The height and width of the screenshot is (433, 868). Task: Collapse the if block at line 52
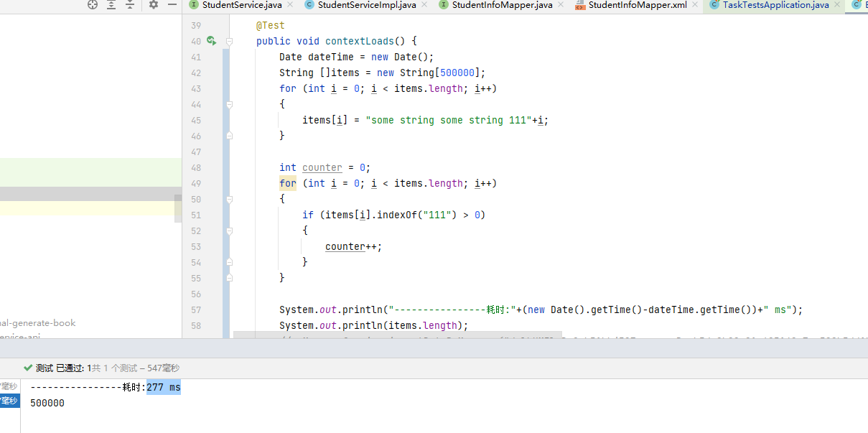pyautogui.click(x=229, y=230)
